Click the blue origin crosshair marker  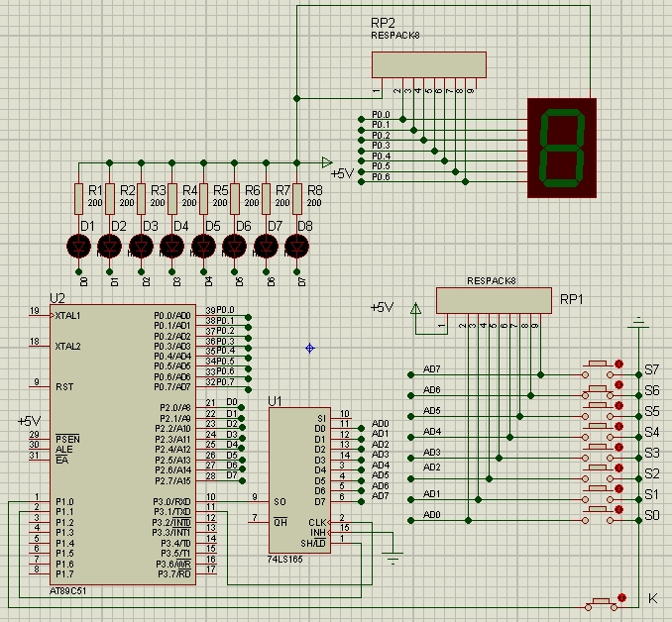coord(310,349)
